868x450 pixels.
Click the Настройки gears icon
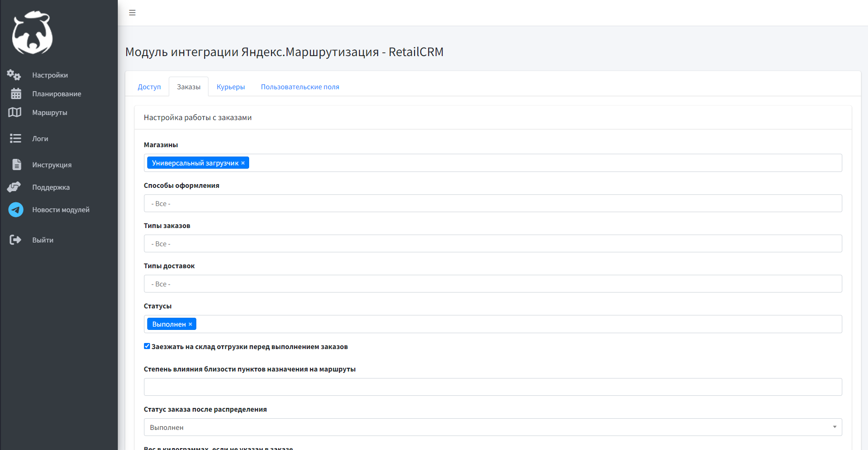pos(14,75)
